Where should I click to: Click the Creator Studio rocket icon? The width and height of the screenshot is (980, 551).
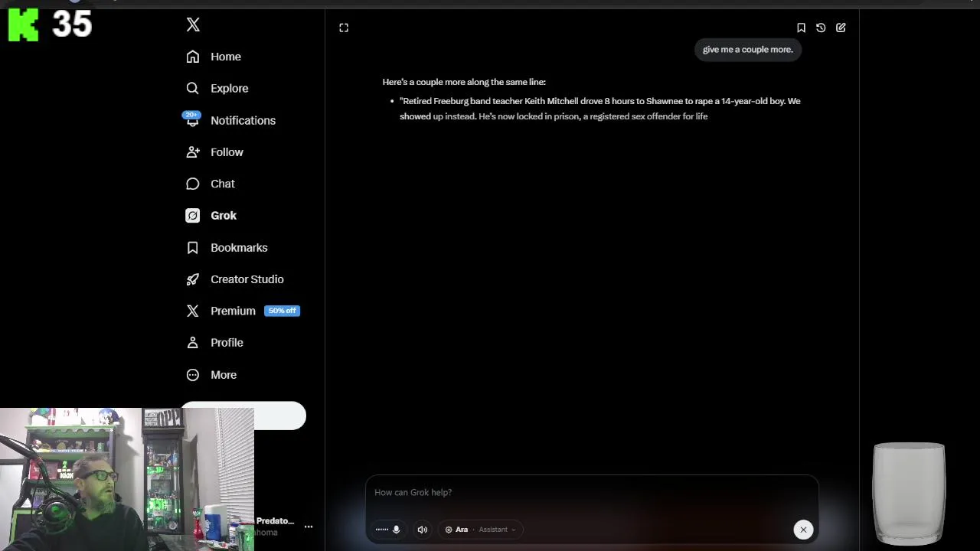(193, 279)
